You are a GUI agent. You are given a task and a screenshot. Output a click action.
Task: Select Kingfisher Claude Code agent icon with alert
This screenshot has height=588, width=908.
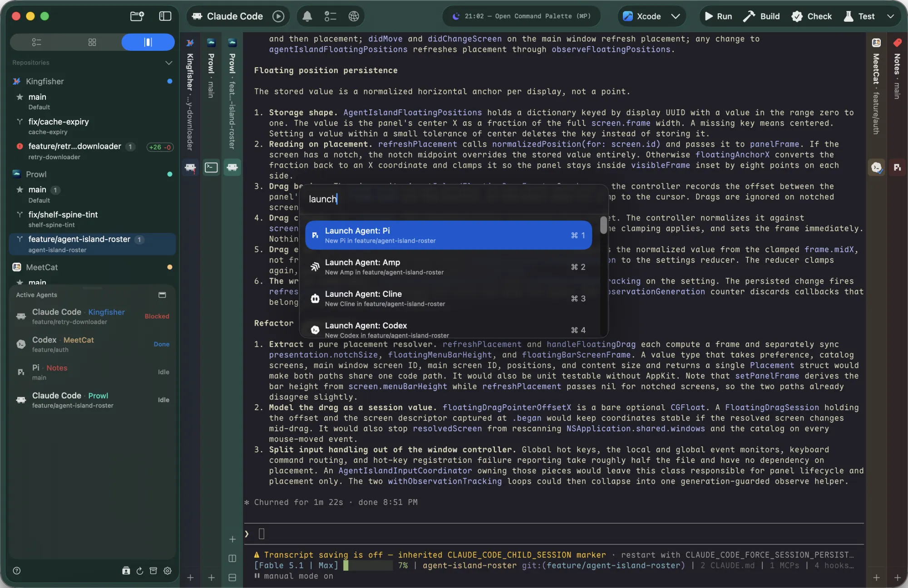click(190, 167)
